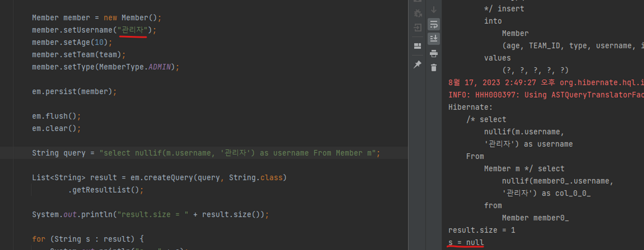Click 'nullif(member0_.username,' in the console
The width and height of the screenshot is (644, 250).
click(x=558, y=181)
